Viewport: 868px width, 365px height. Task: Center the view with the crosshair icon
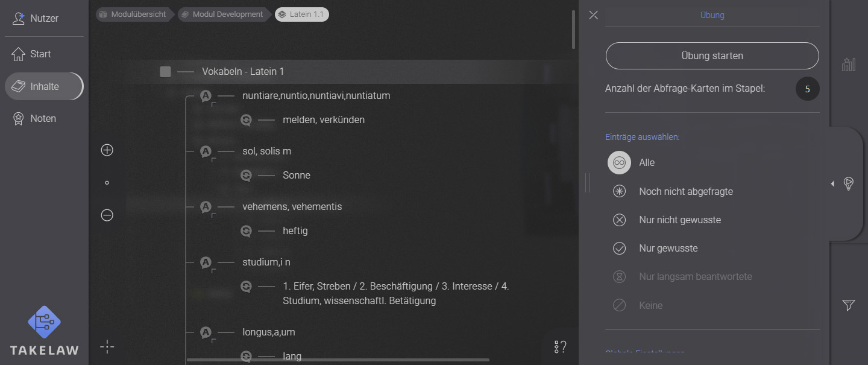[x=107, y=346]
